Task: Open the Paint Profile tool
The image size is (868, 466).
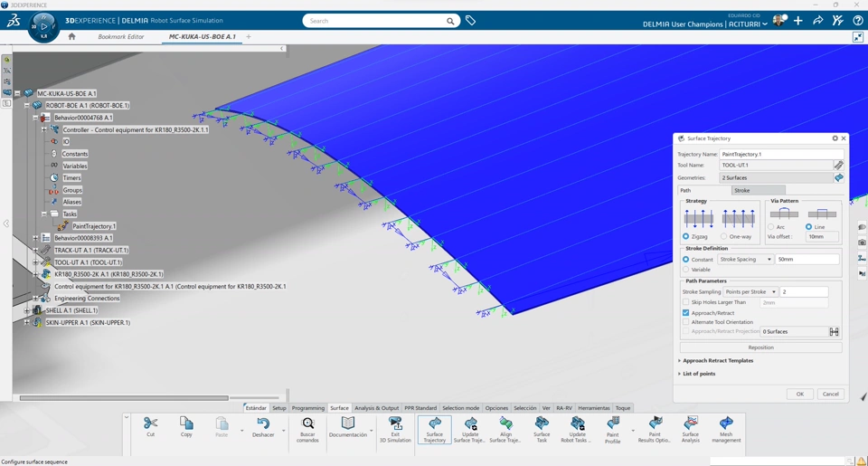Action: [613, 423]
